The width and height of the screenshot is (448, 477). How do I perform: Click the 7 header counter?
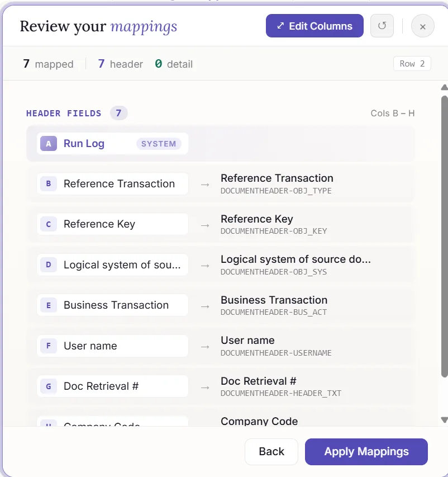[120, 64]
